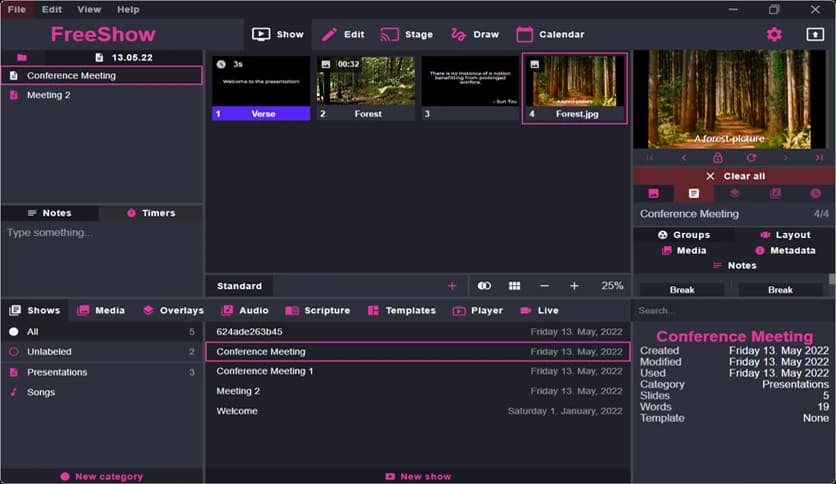Open the Overlays drawer tab
Viewport: 836px width, 484px height.
click(x=173, y=311)
